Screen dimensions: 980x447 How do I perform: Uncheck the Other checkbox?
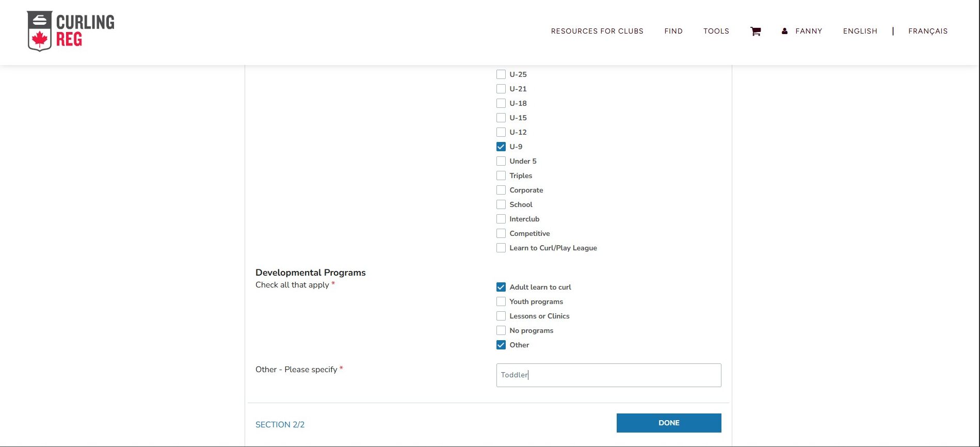tap(501, 345)
